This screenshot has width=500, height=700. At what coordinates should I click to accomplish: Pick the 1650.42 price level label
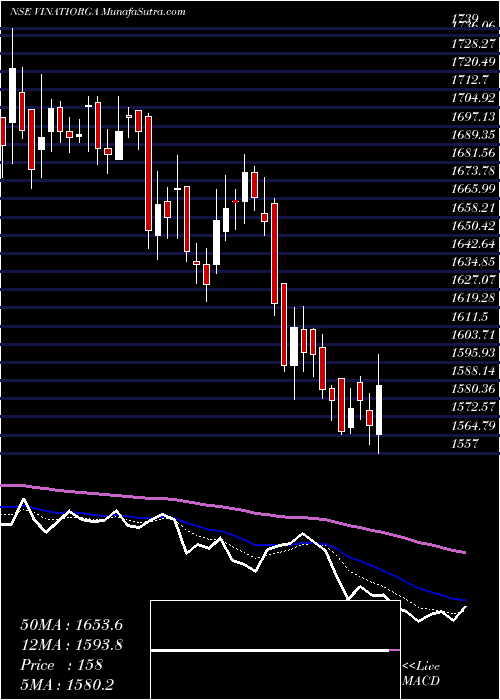tap(474, 226)
